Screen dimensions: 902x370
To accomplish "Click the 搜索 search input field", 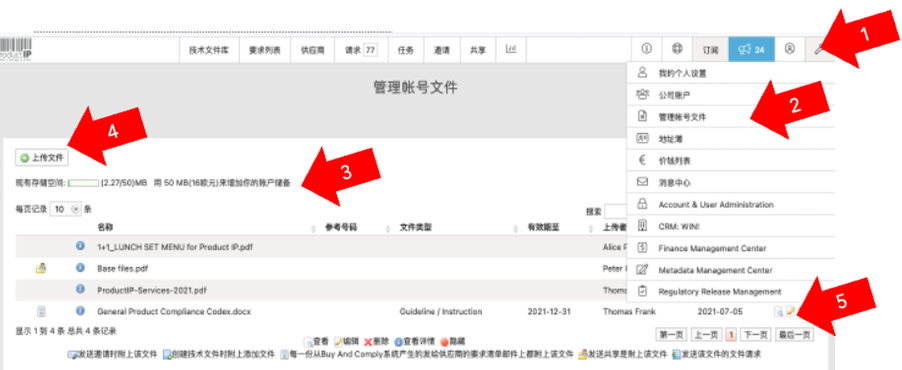I will tap(616, 211).
